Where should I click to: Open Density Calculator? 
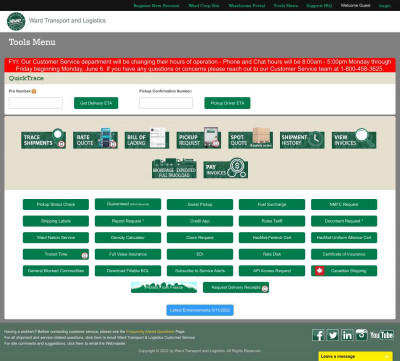pos(128,238)
